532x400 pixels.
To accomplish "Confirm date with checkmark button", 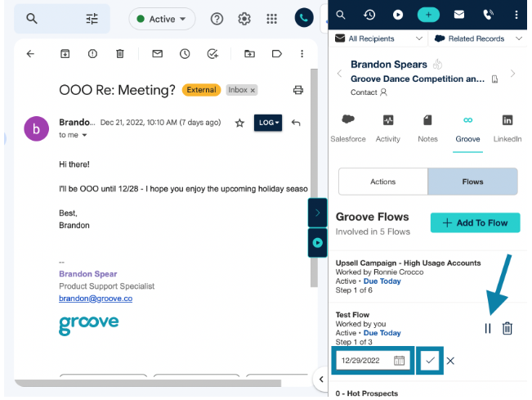I will tap(430, 360).
